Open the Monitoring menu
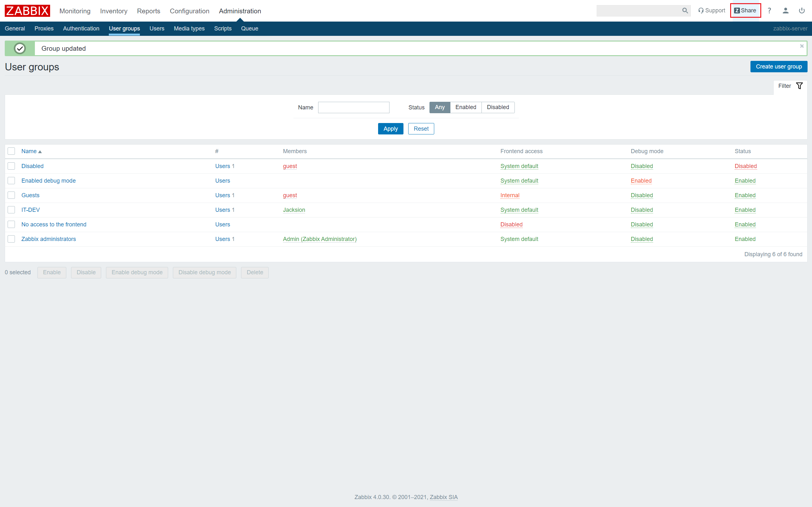The image size is (812, 507). [x=75, y=11]
